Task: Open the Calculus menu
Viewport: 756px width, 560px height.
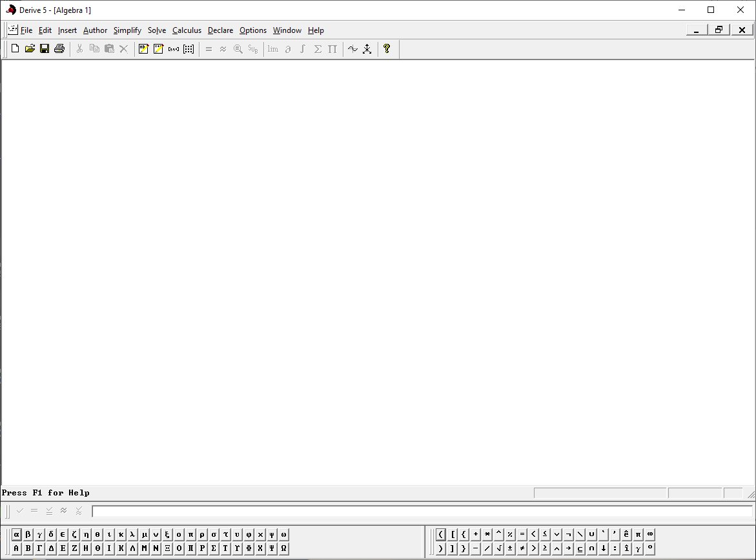Action: pos(187,30)
